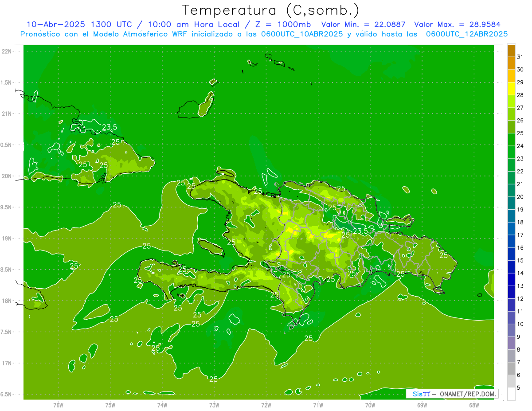Click the "22N" latitude axis label

click(7, 51)
